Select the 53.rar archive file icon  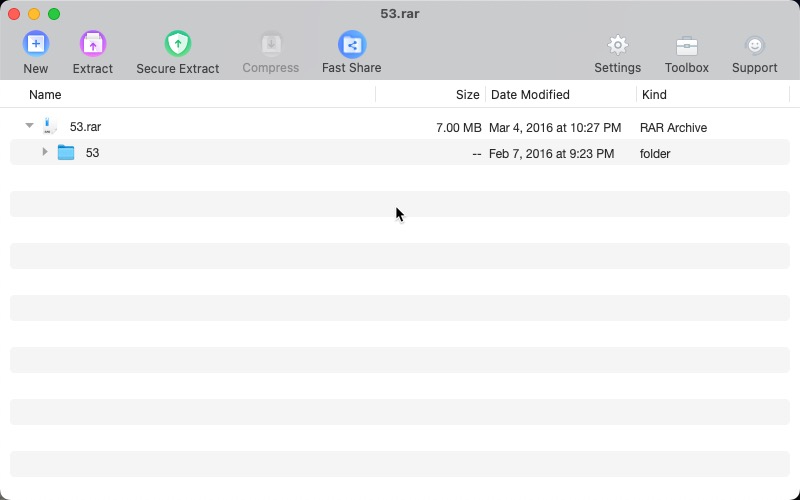49,126
